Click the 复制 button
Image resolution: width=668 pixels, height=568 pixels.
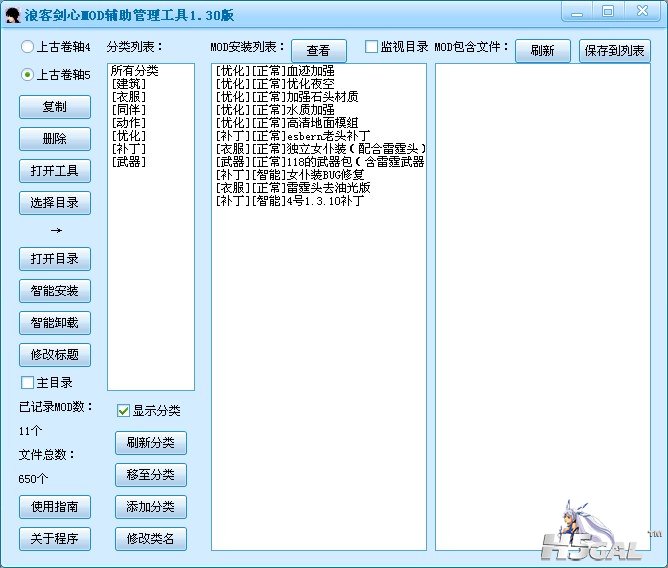[55, 107]
